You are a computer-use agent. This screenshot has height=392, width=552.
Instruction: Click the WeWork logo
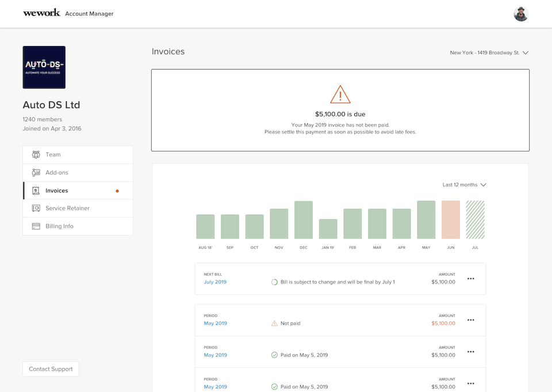41,13
